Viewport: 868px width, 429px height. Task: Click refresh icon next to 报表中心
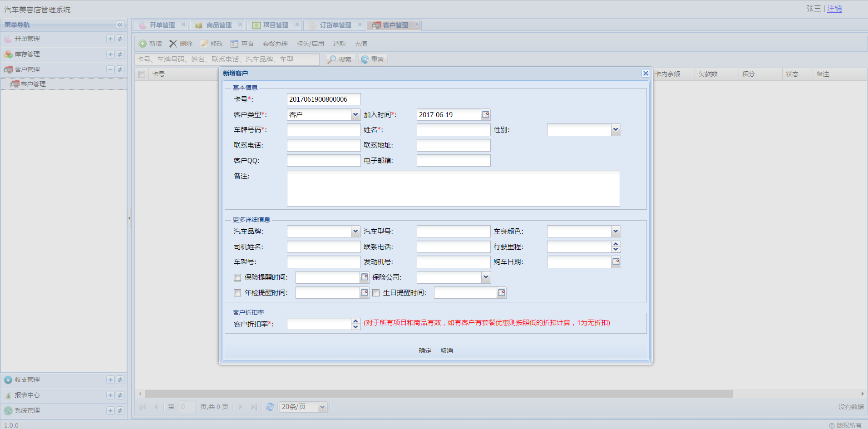point(120,395)
